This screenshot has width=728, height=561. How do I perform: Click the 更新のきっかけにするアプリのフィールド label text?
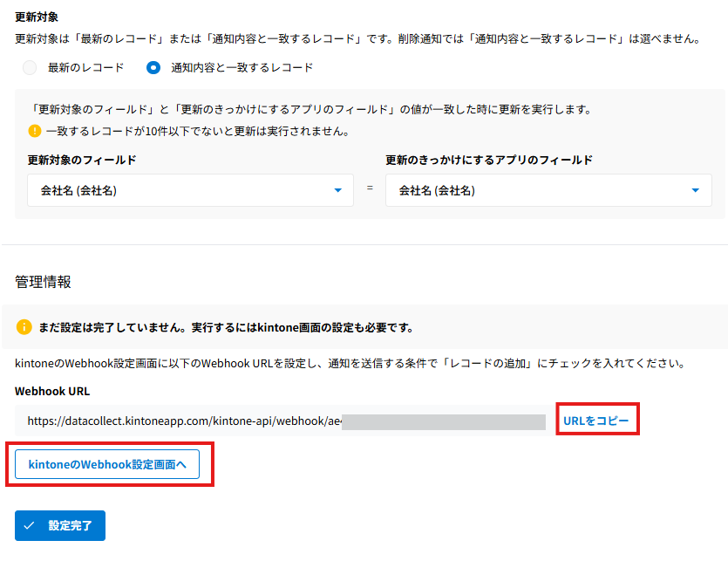(x=488, y=161)
